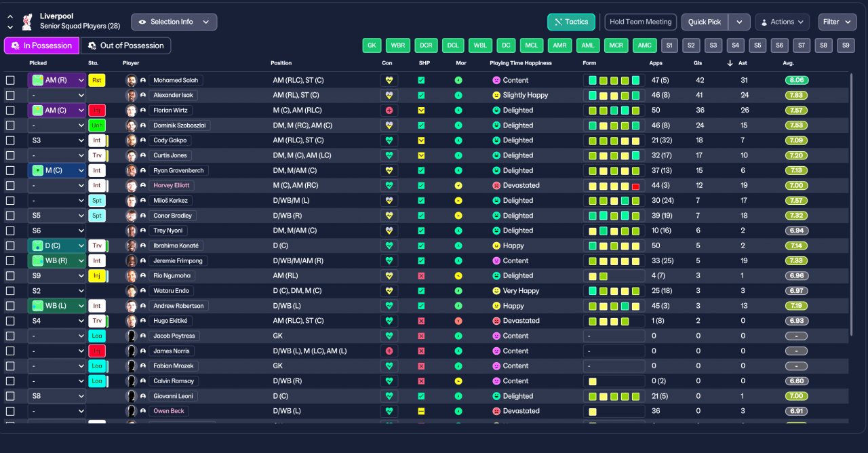Screen dimensions: 868x453
Task: Click Mohamed Salah's condition heart icon
Action: tap(389, 80)
